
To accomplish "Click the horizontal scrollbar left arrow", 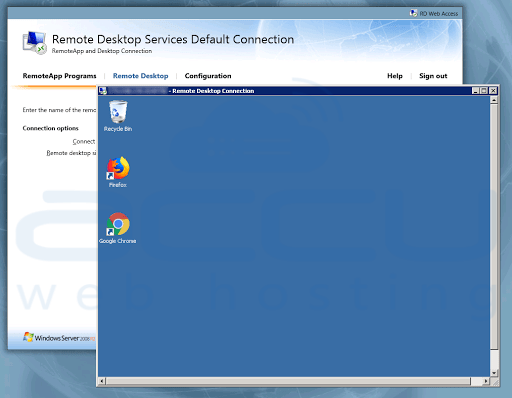I will (x=102, y=381).
